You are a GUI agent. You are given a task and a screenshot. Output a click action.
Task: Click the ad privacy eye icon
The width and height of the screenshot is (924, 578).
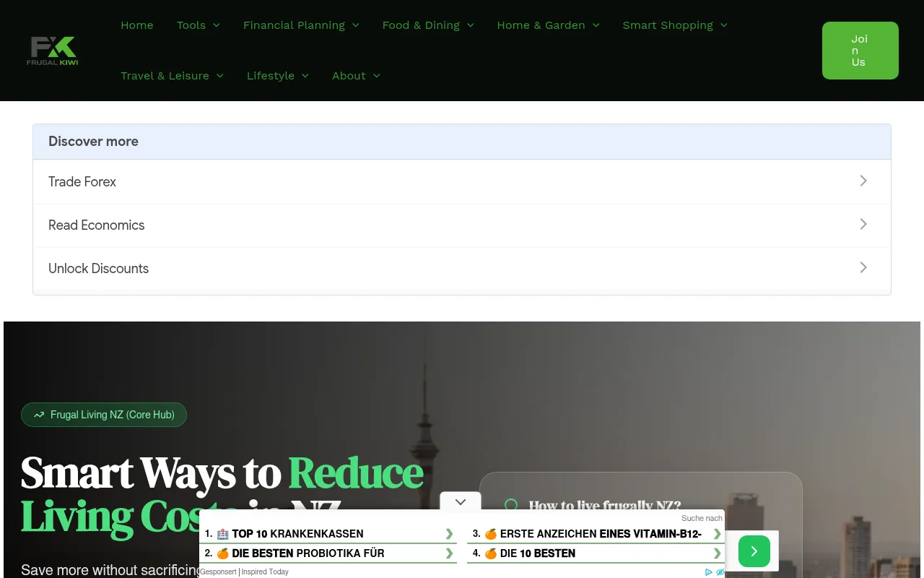[720, 572]
